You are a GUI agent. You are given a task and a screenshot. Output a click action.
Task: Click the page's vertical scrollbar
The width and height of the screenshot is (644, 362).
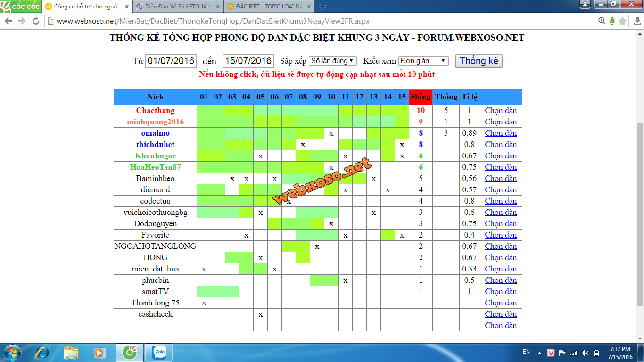[640, 212]
